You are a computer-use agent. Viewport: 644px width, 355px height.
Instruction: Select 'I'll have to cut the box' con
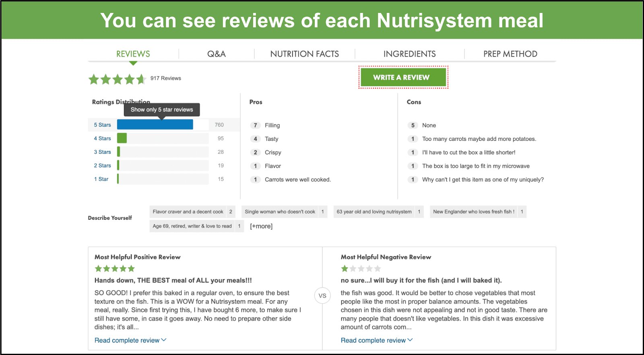(x=469, y=153)
